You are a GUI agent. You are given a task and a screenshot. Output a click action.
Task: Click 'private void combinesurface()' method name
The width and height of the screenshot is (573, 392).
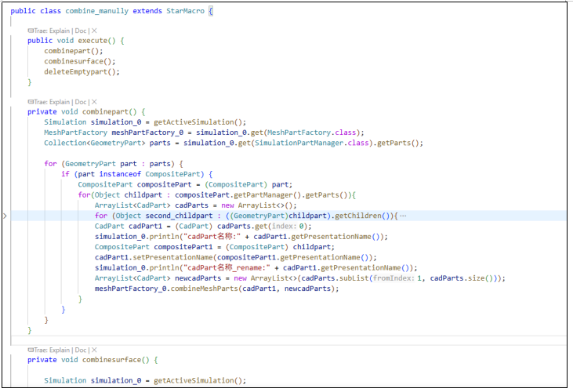[x=111, y=360]
